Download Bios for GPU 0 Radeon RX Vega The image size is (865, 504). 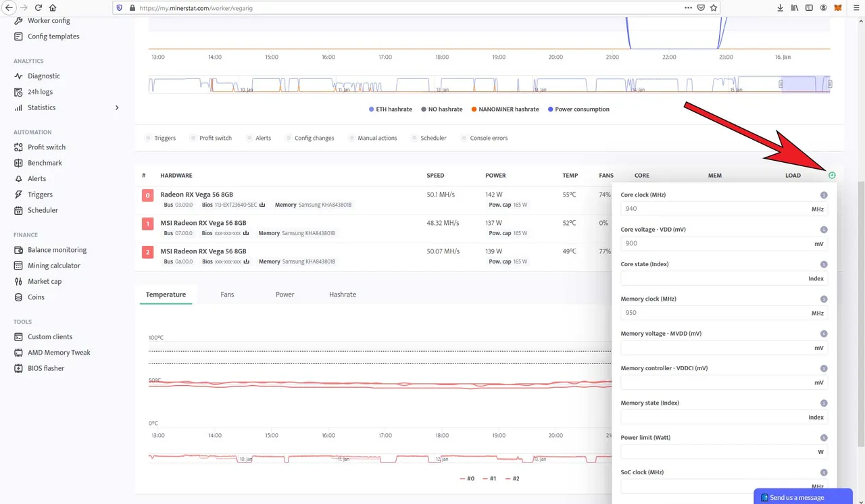[262, 205]
